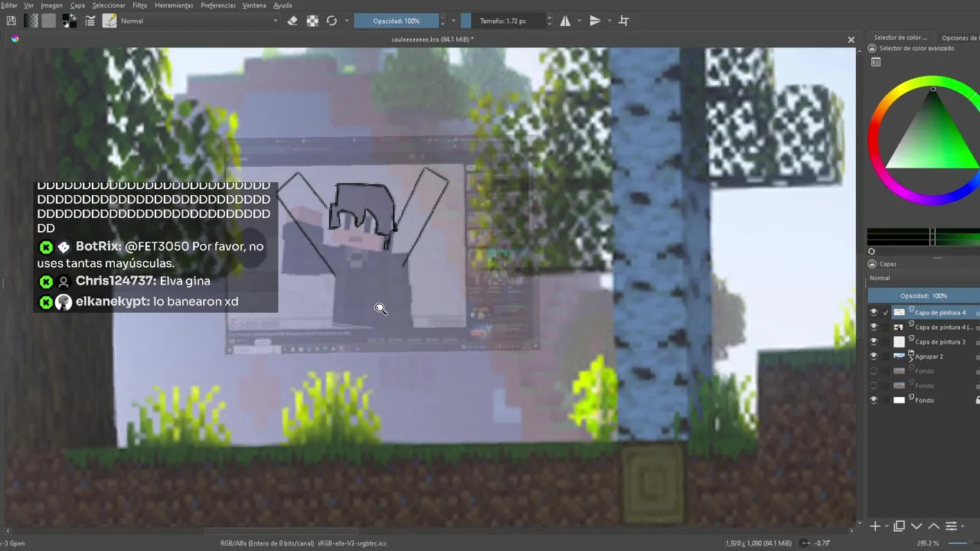Open the layer blending mode Normal dropdown
This screenshot has height=551, width=980.
(924, 278)
